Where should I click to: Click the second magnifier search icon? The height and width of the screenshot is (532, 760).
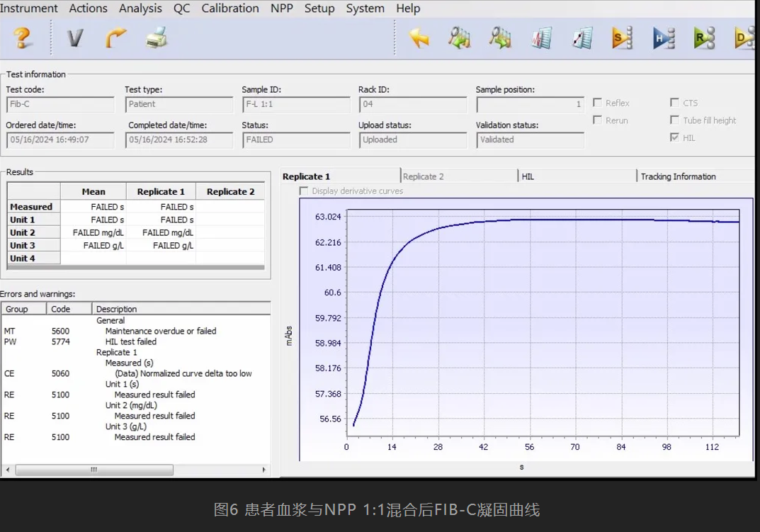pos(500,38)
